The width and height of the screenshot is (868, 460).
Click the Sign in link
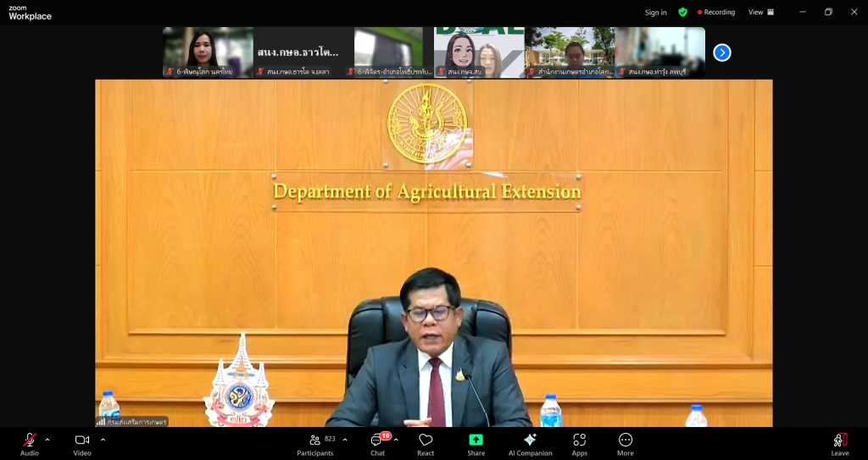coord(655,13)
